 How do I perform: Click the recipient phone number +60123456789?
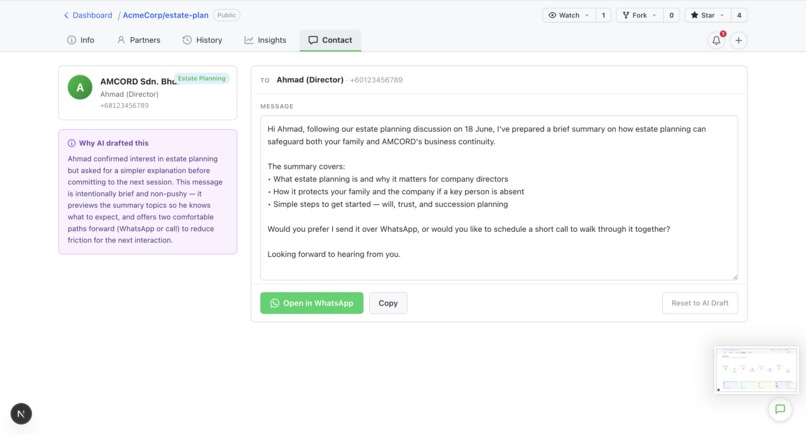pos(376,80)
